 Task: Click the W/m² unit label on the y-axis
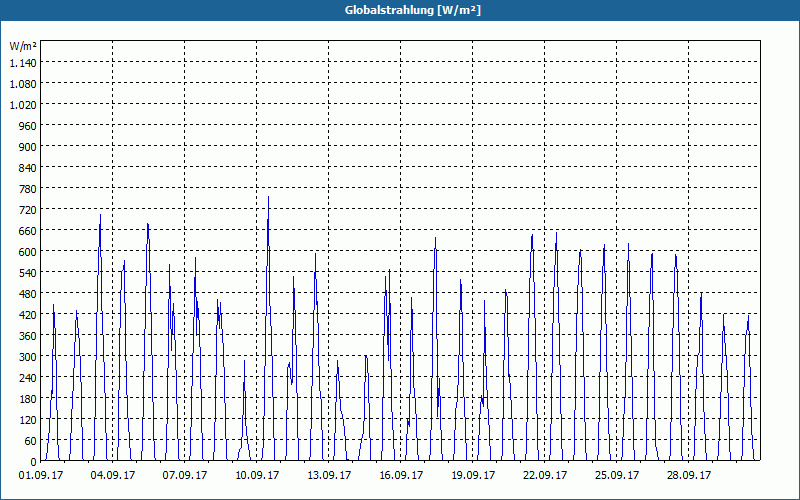click(x=23, y=46)
